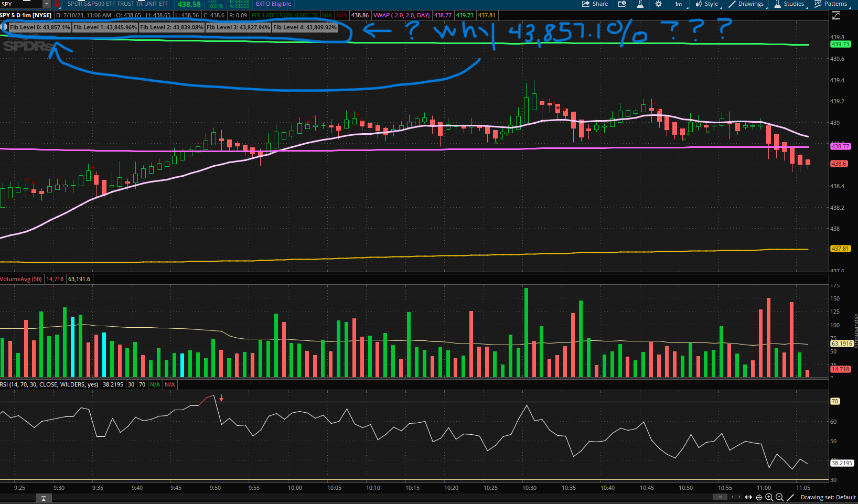The image size is (858, 504).
Task: Open the 1m timeframe dropdown
Action: click(x=678, y=4)
